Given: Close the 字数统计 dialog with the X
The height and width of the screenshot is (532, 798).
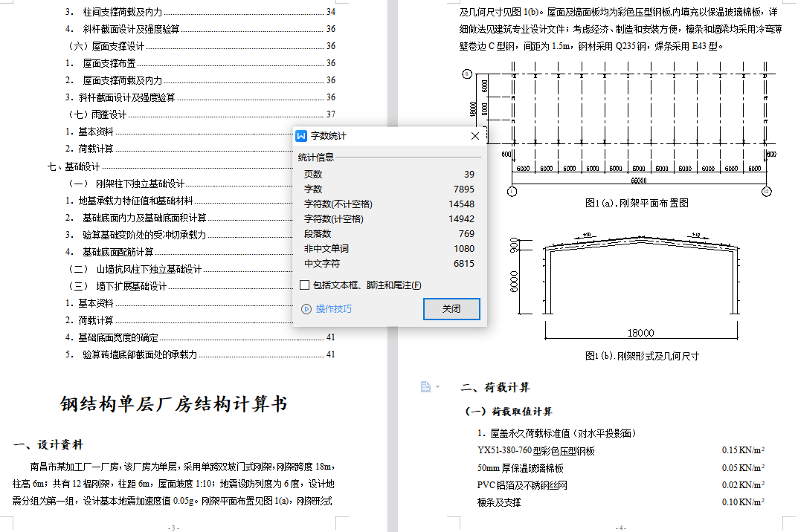Looking at the screenshot, I should (475, 136).
